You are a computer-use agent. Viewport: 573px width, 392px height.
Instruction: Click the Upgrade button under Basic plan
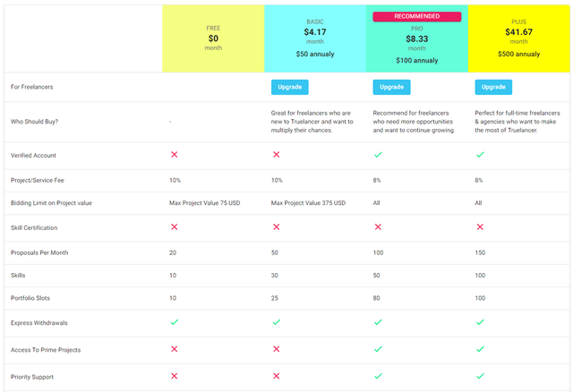click(x=289, y=87)
